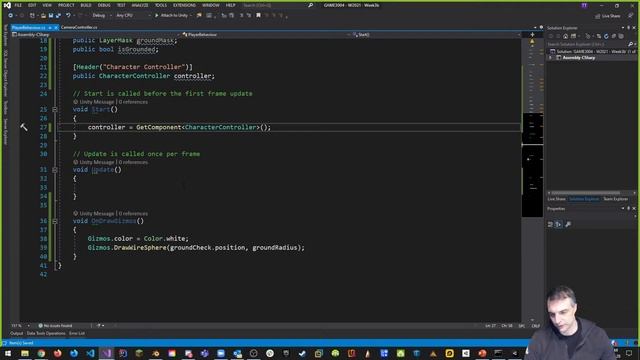
Task: Click the Windows Start button
Action: click(8, 353)
